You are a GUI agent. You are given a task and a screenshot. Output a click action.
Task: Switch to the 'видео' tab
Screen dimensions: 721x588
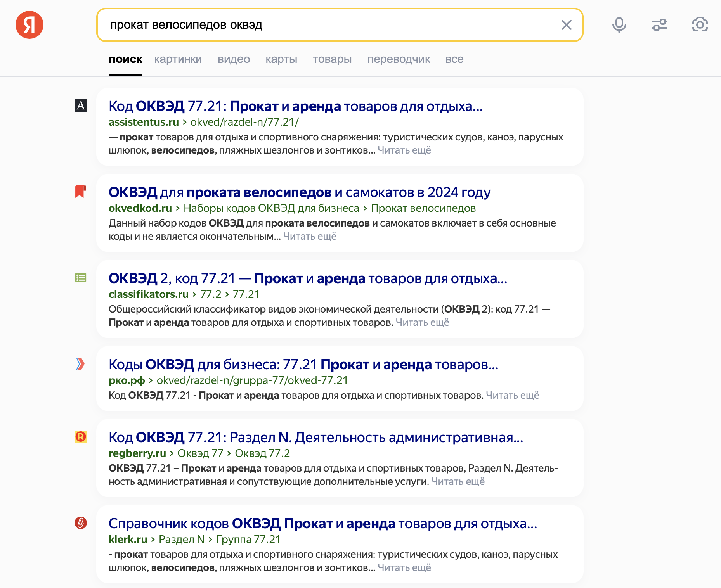(234, 59)
